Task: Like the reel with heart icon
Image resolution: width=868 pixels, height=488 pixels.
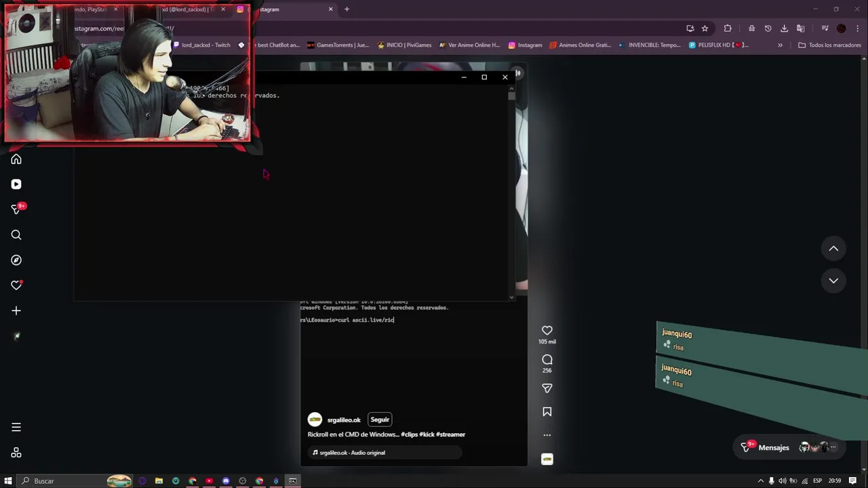Action: [x=547, y=331]
